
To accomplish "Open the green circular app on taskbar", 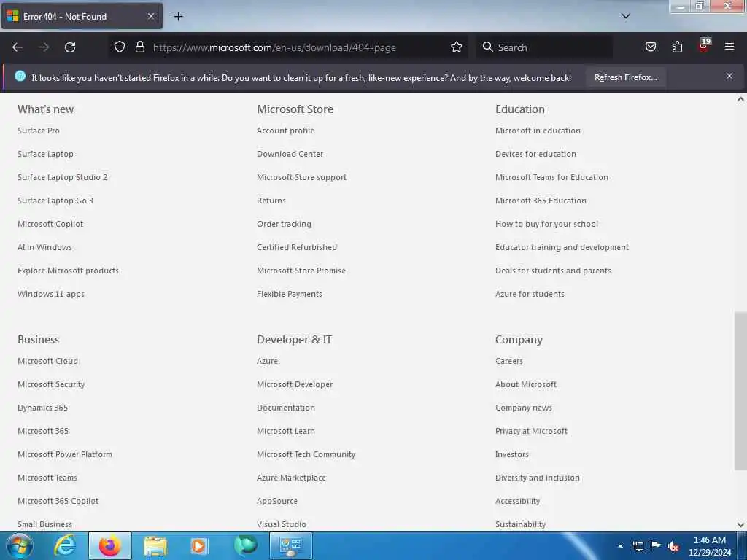I will (x=245, y=545).
